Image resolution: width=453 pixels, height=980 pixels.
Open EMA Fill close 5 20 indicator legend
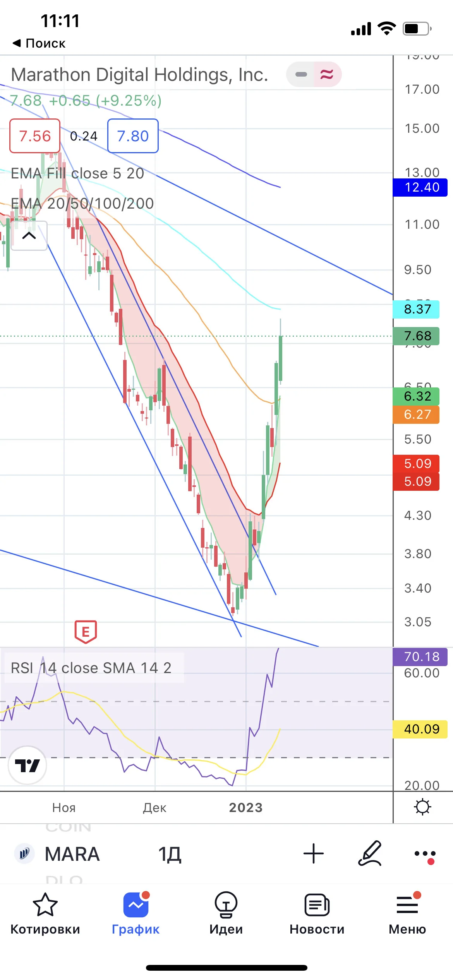point(77,173)
